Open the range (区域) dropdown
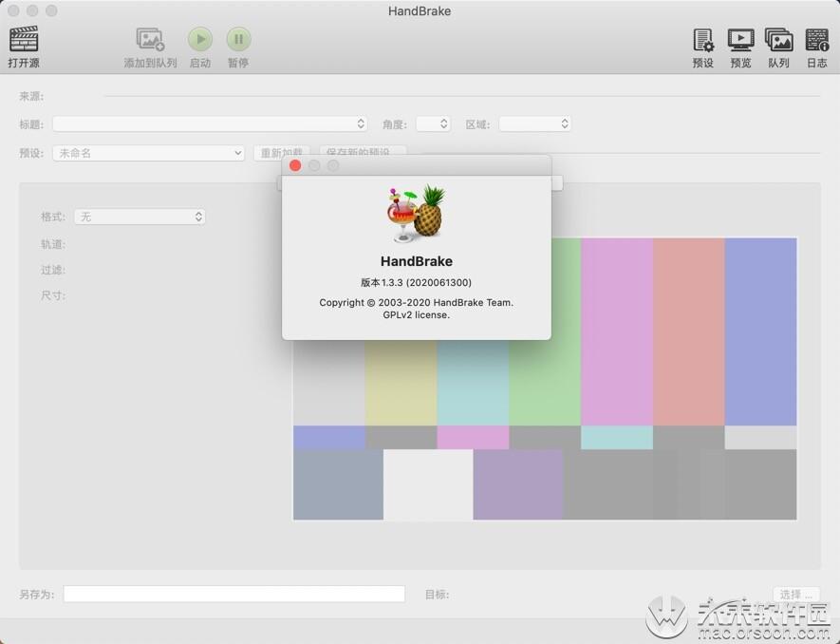This screenshot has height=644, width=840. [534, 123]
